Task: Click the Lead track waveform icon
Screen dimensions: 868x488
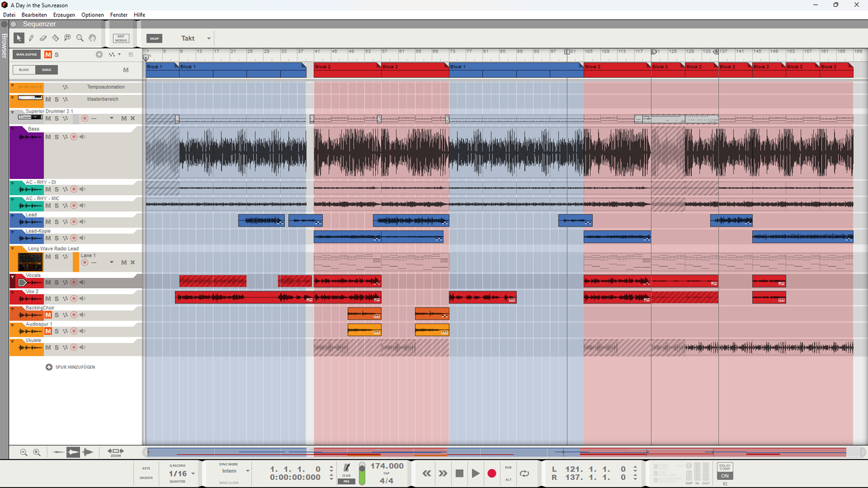Action: tap(31, 222)
